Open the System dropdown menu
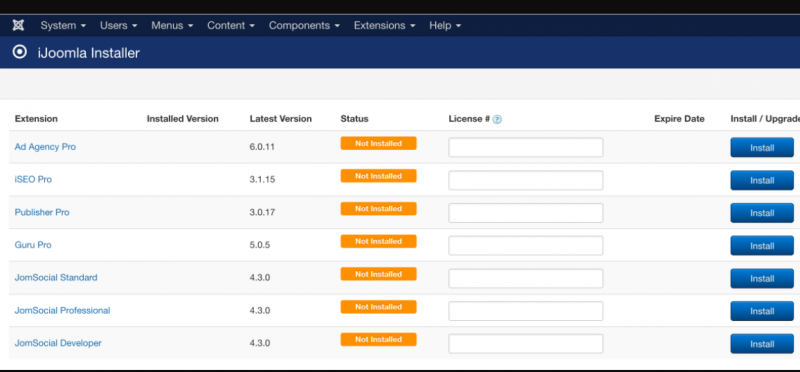800x372 pixels. click(63, 26)
